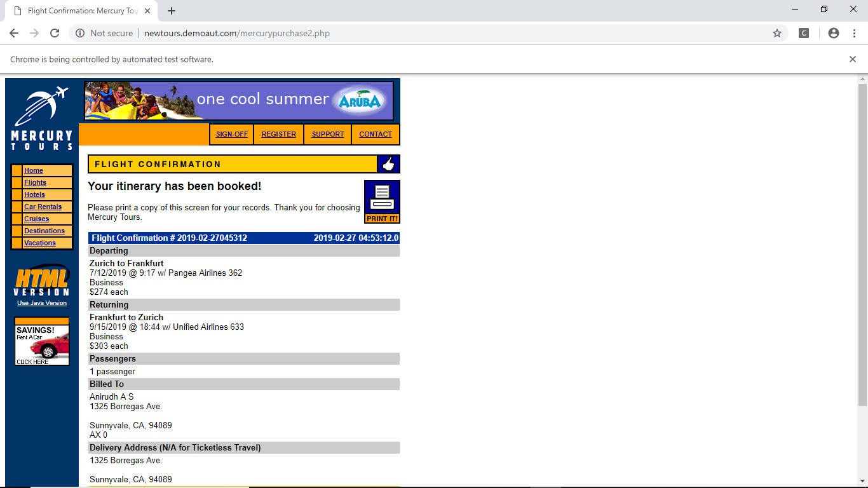The height and width of the screenshot is (488, 868).
Task: Click the $274 each price
Action: [109, 292]
